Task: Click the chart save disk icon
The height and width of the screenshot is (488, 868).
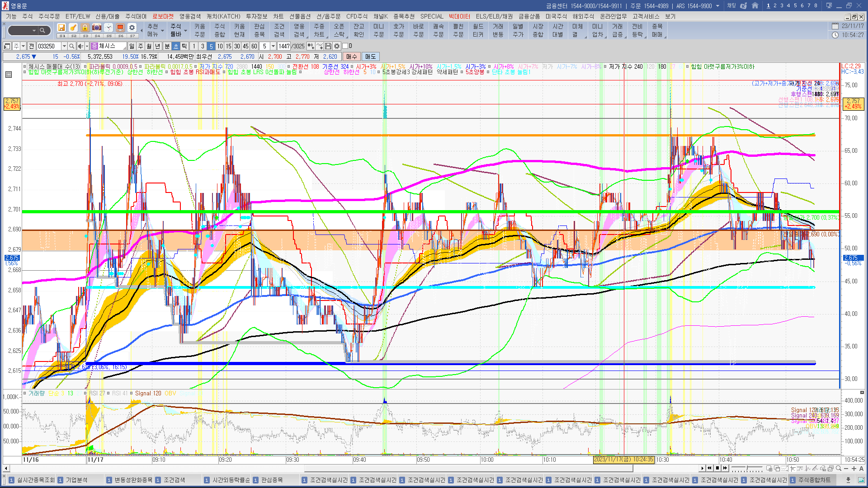Action: click(x=328, y=46)
